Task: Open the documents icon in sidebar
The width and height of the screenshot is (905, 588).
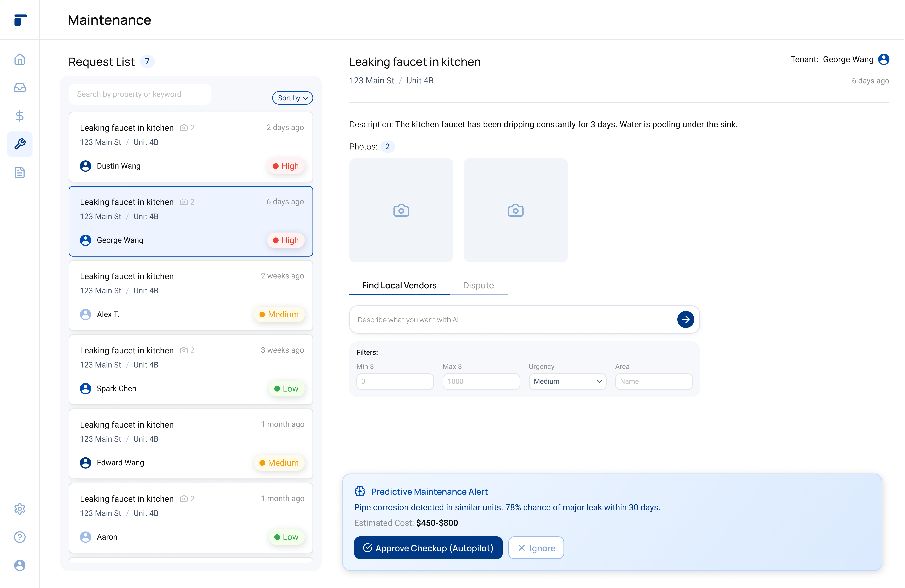Action: click(x=20, y=173)
